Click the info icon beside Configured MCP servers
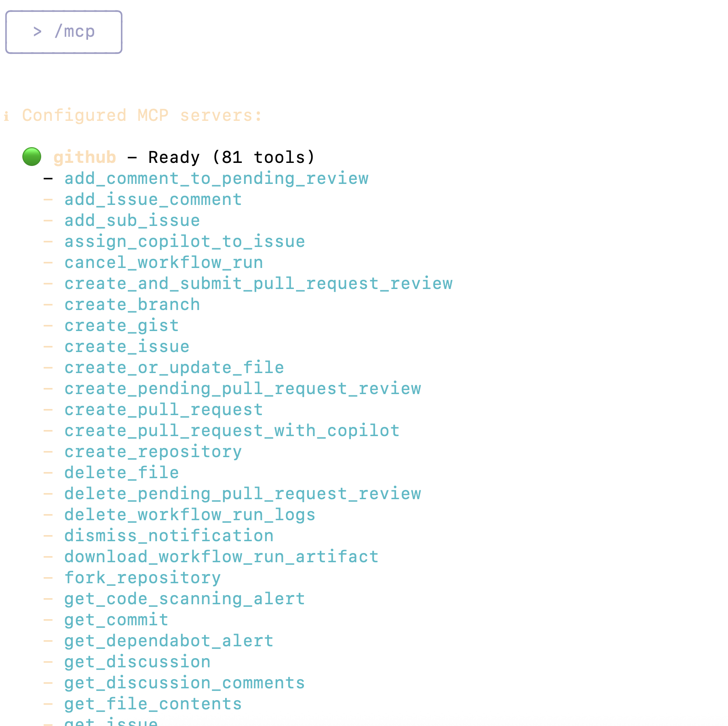The width and height of the screenshot is (728, 726). 6,116
